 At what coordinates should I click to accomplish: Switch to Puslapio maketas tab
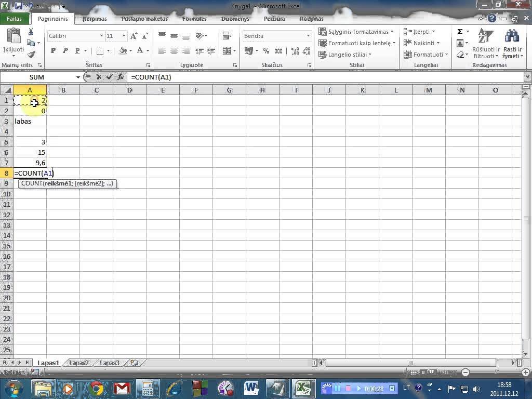(x=144, y=19)
